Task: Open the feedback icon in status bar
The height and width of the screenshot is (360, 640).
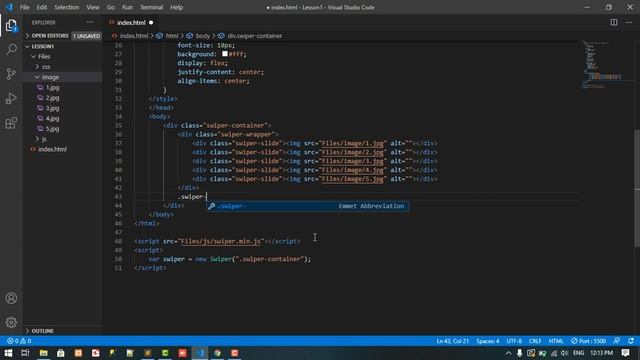Action: [617, 341]
